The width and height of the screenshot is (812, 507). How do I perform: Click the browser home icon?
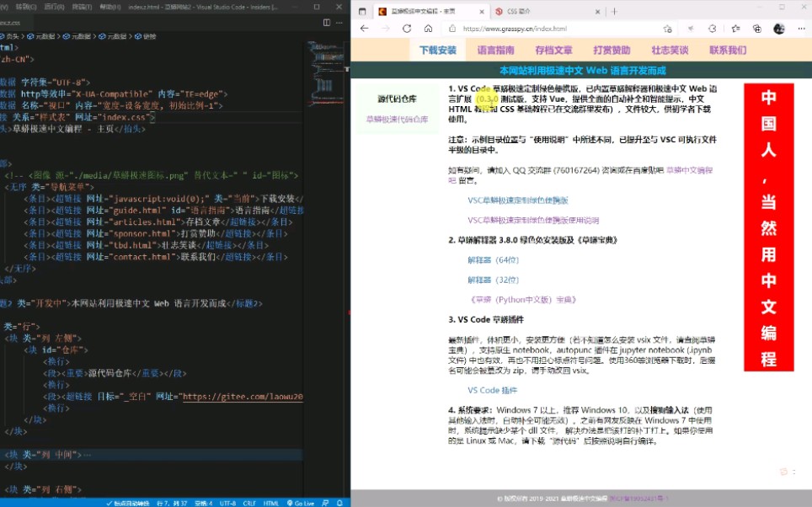(x=428, y=28)
